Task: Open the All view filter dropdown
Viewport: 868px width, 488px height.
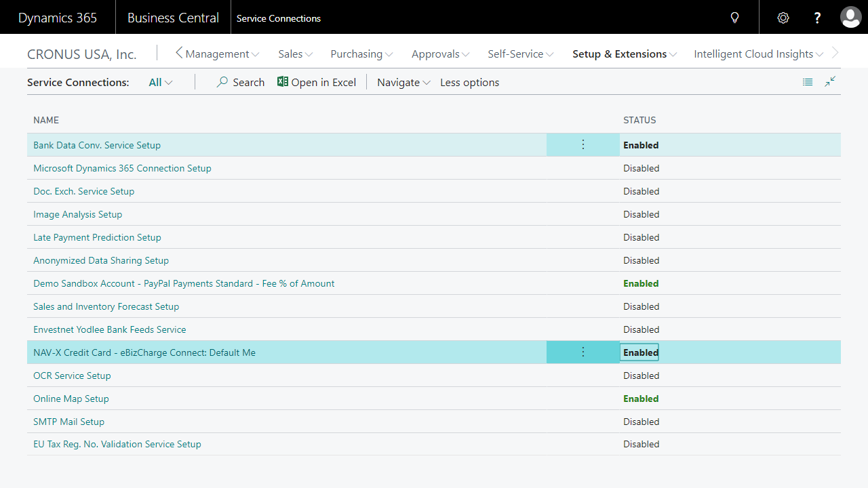Action: [x=161, y=82]
